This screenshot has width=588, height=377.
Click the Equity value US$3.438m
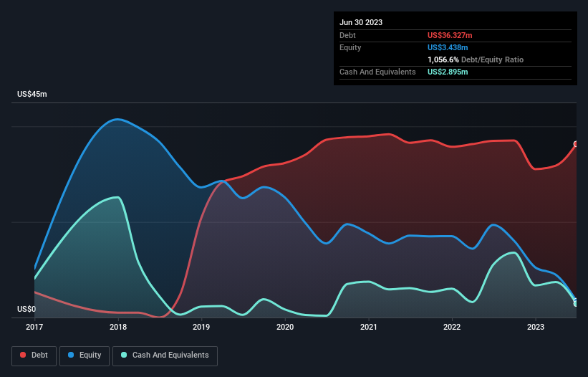click(x=448, y=47)
